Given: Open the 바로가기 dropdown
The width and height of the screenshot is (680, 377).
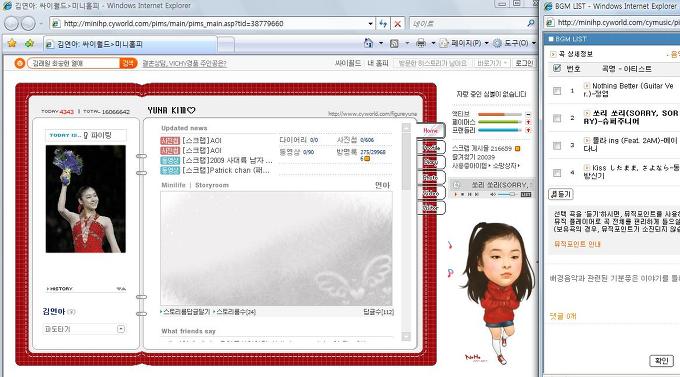Looking at the screenshot, I should pyautogui.click(x=491, y=63).
